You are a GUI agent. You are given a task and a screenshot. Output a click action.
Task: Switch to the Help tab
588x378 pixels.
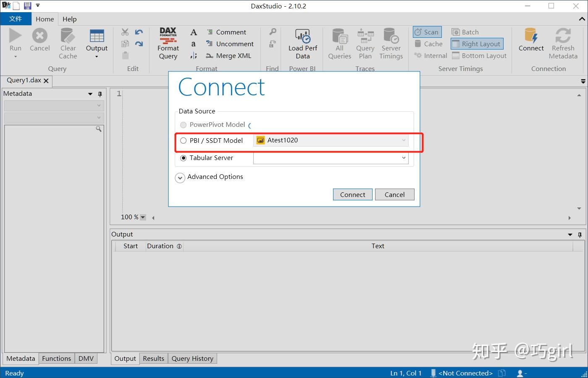point(69,19)
